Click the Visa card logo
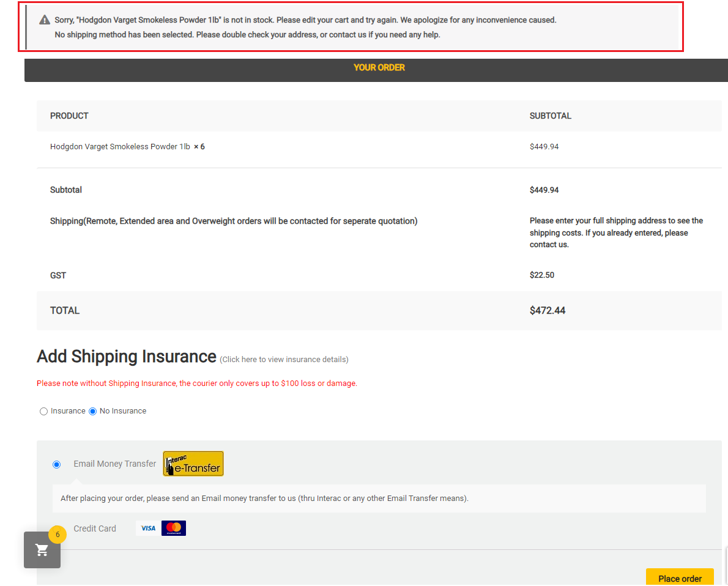The height and width of the screenshot is (586, 728). click(x=147, y=528)
